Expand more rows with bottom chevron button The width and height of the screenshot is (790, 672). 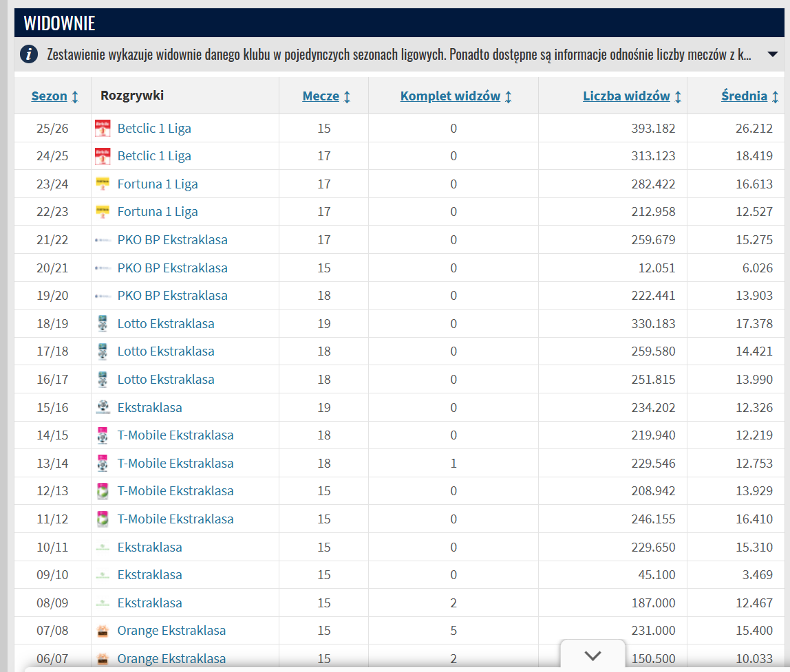point(593,655)
